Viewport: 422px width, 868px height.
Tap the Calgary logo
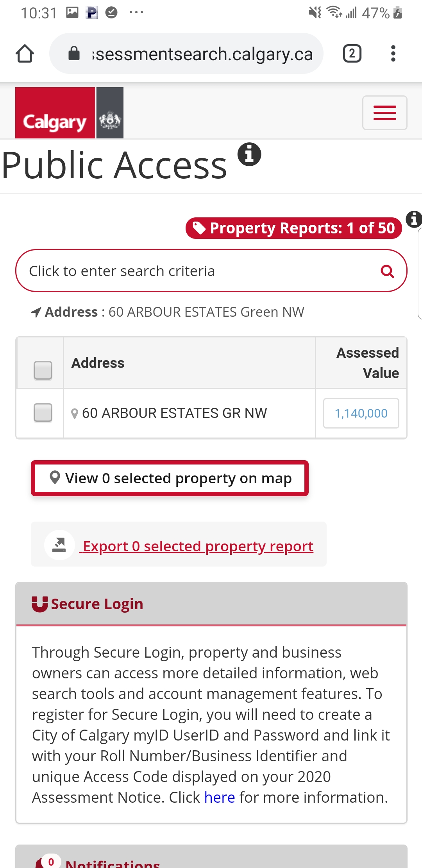point(69,113)
